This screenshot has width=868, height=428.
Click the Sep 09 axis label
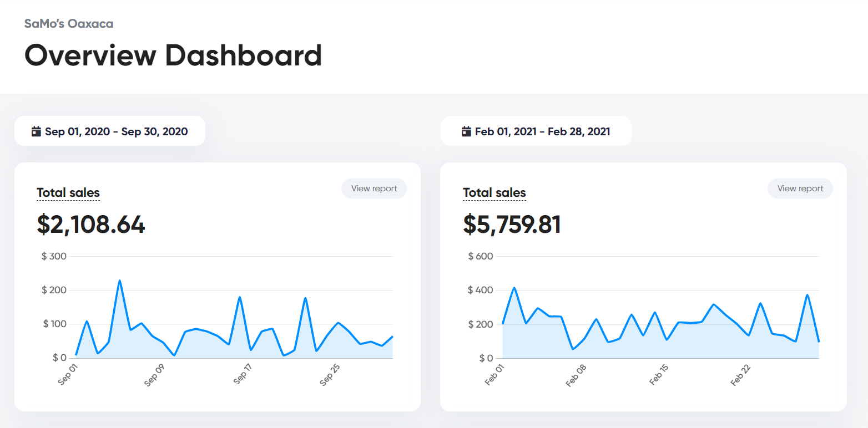(154, 374)
